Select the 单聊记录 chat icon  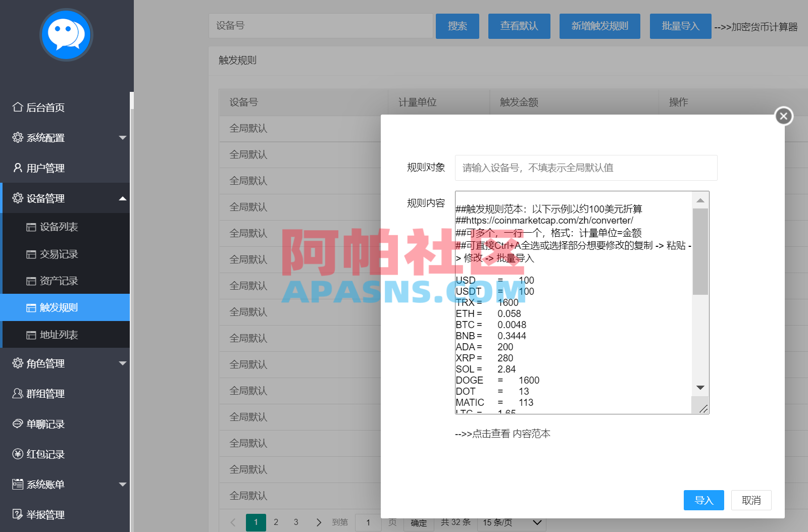click(x=17, y=423)
